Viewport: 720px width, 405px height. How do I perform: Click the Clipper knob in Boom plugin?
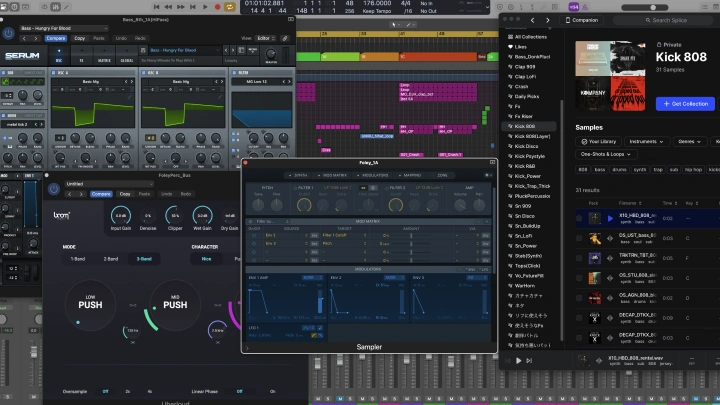coord(175,216)
